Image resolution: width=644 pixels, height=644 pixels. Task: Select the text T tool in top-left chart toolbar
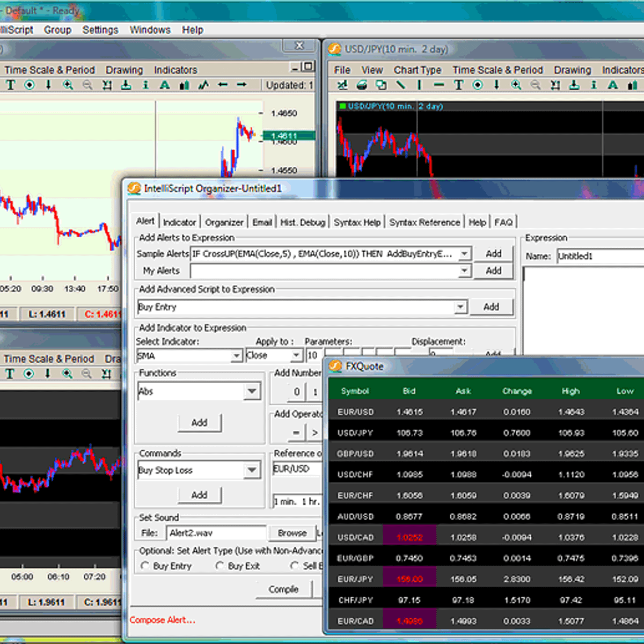pos(11,85)
